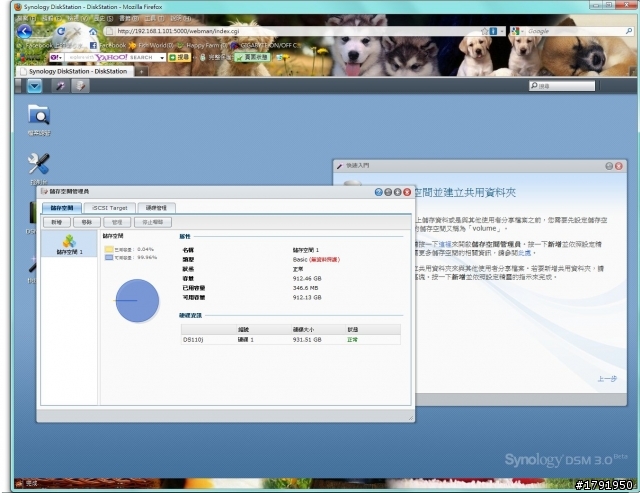The image size is (640, 493).
Task: Click the Quick Start wand icon in DSM taskbar
Action: point(60,86)
